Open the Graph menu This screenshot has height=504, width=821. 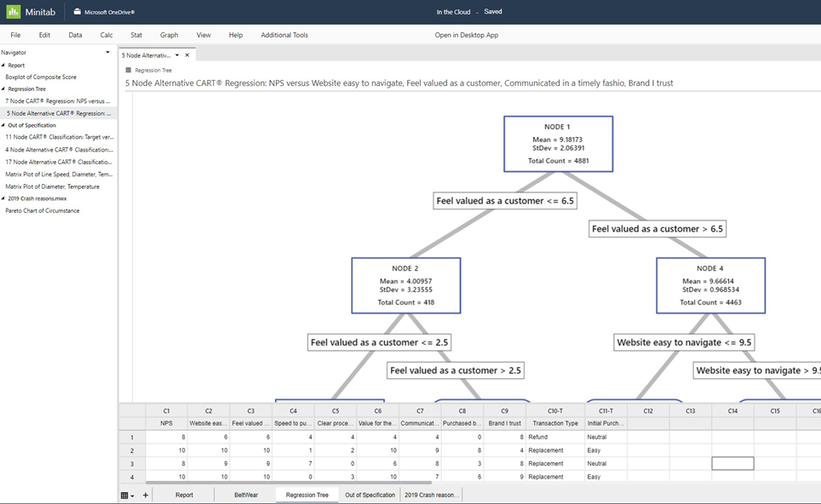point(169,35)
